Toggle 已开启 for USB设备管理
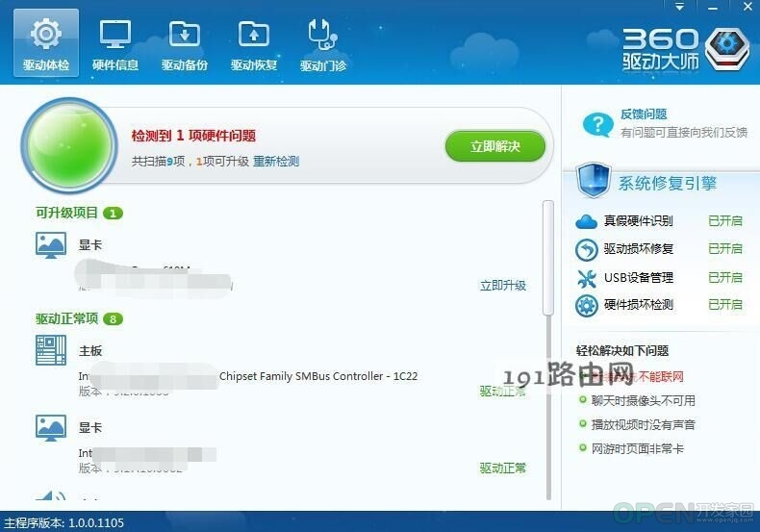 point(725,278)
